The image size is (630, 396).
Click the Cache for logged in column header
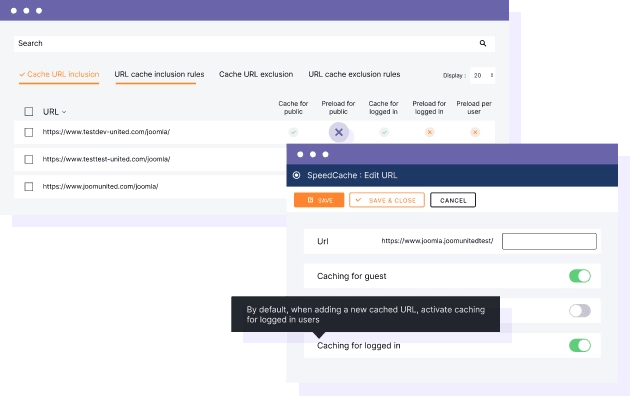[384, 108]
